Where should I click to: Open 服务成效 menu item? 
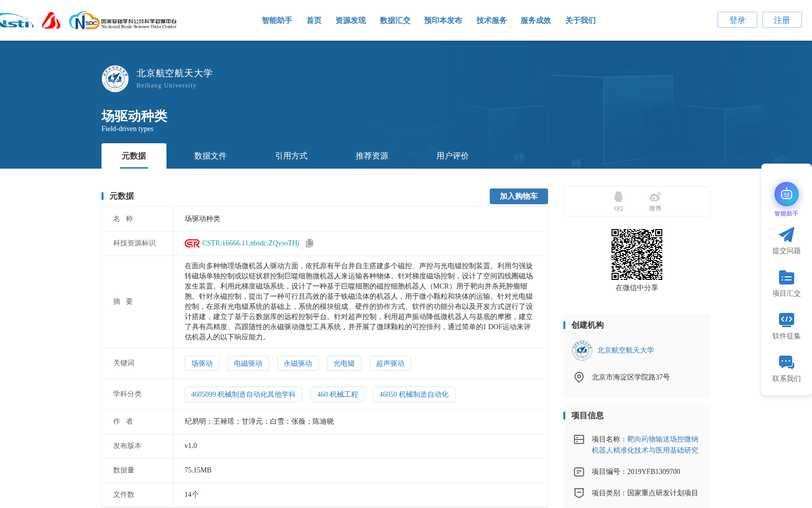tap(536, 20)
